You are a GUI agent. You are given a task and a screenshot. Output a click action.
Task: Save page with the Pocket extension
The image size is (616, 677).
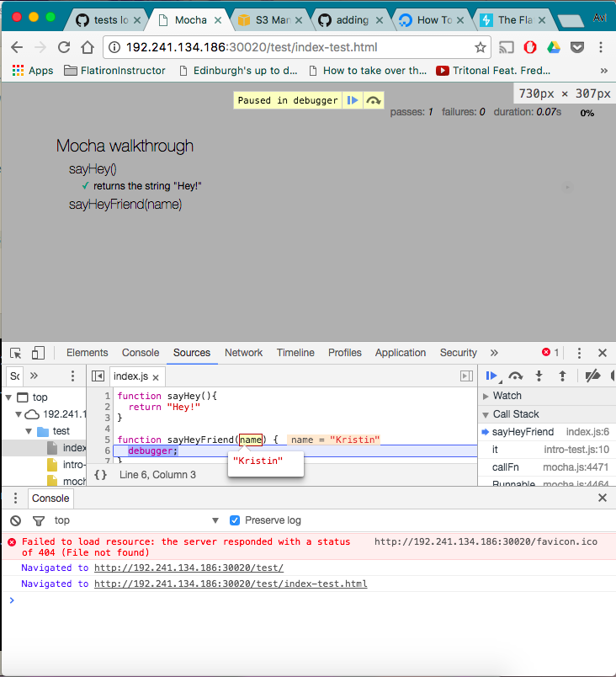[576, 47]
